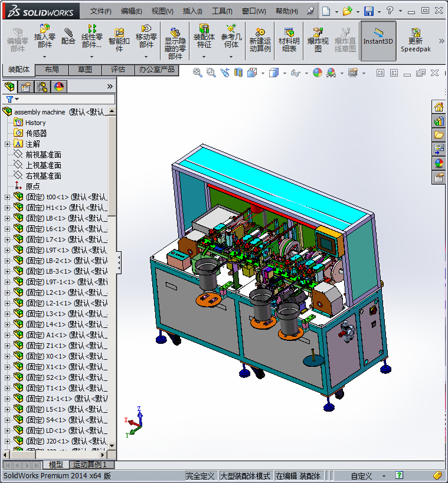Click Update Speedpak (更新 Speedpak) button

(x=416, y=40)
